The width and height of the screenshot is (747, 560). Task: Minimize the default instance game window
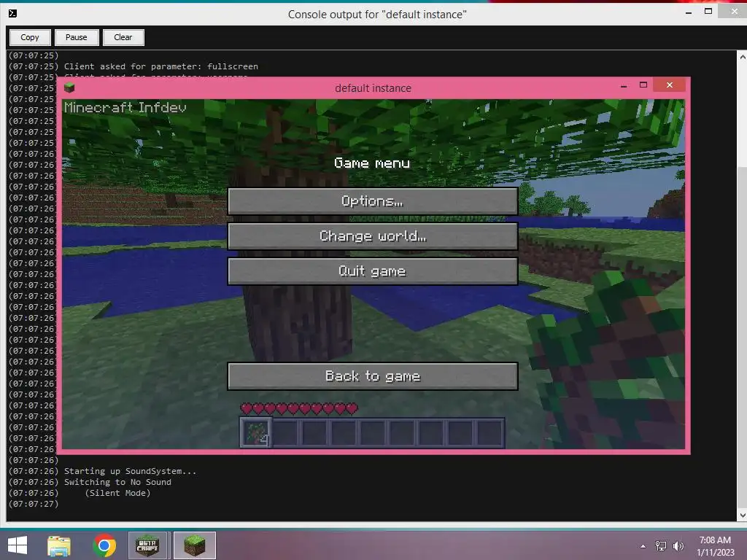click(624, 86)
